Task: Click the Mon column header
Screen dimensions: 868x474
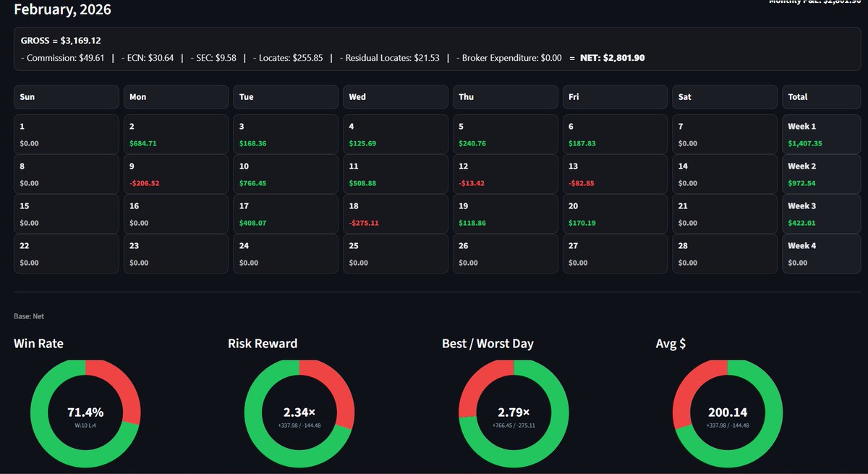Action: (x=176, y=97)
